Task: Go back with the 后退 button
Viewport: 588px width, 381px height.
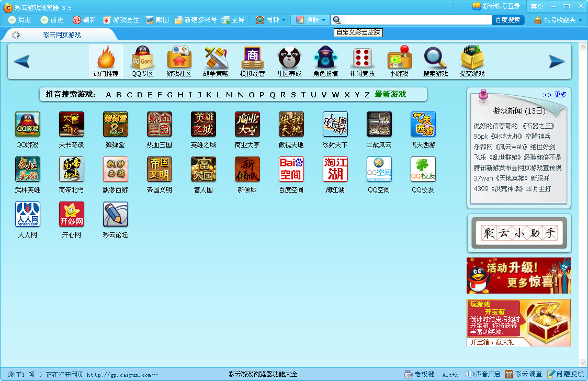Action: (20, 20)
